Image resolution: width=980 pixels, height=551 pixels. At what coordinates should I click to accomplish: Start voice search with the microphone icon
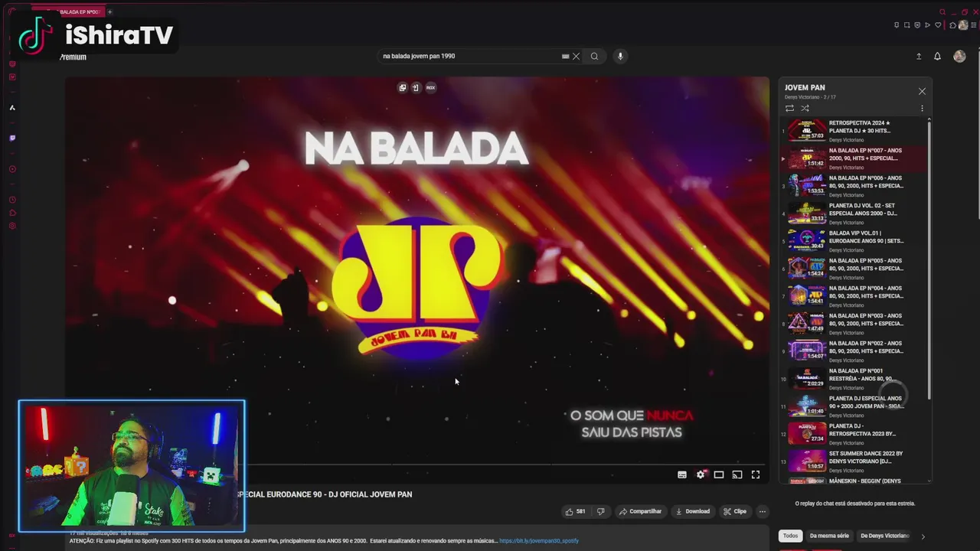(x=620, y=56)
